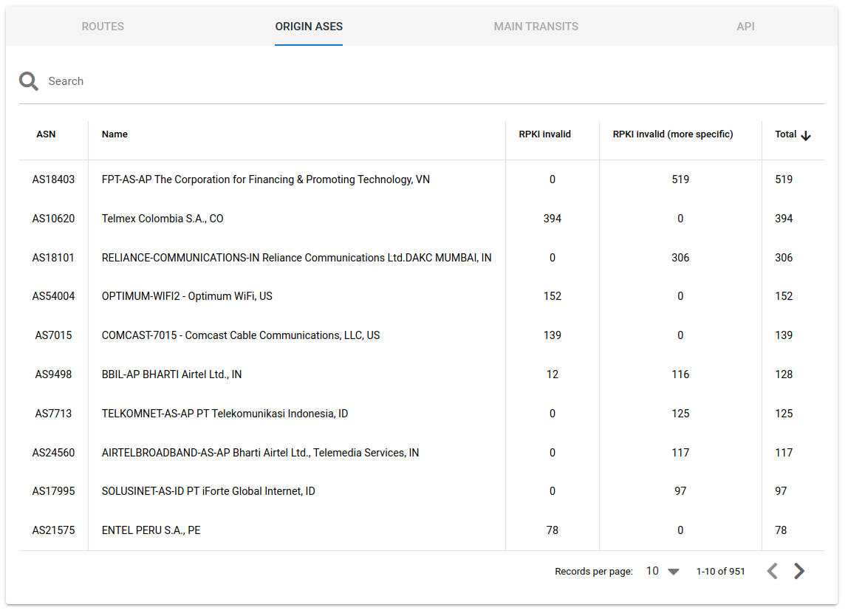The width and height of the screenshot is (848, 616).
Task: Select ENTEL PERU S.A., PE name
Action: [151, 530]
